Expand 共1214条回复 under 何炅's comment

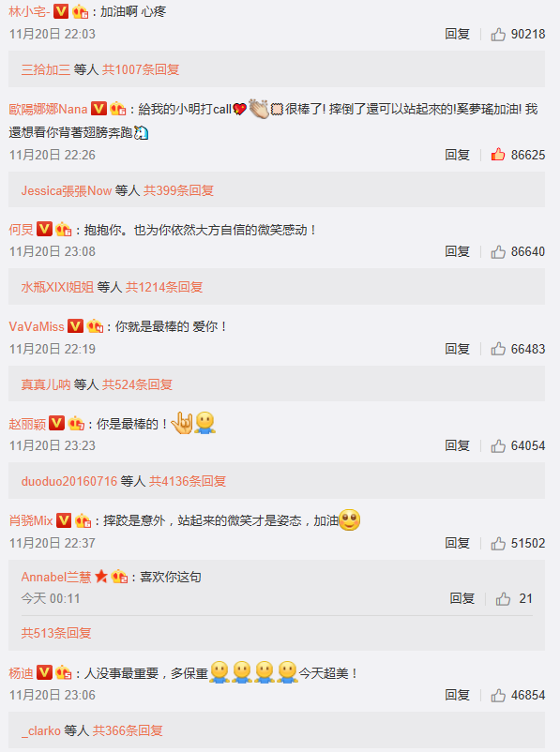click(164, 287)
